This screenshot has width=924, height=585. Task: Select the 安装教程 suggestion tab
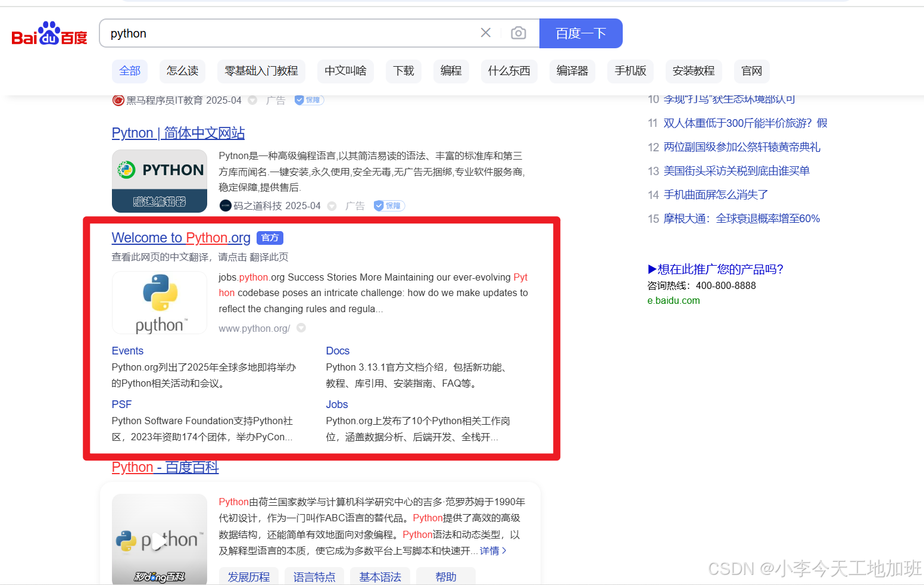(x=694, y=71)
